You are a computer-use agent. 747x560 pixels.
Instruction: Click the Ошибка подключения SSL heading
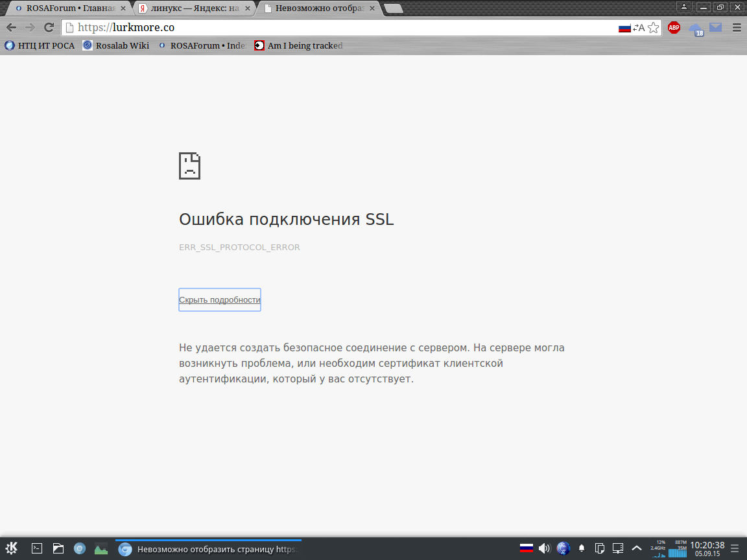coord(287,219)
